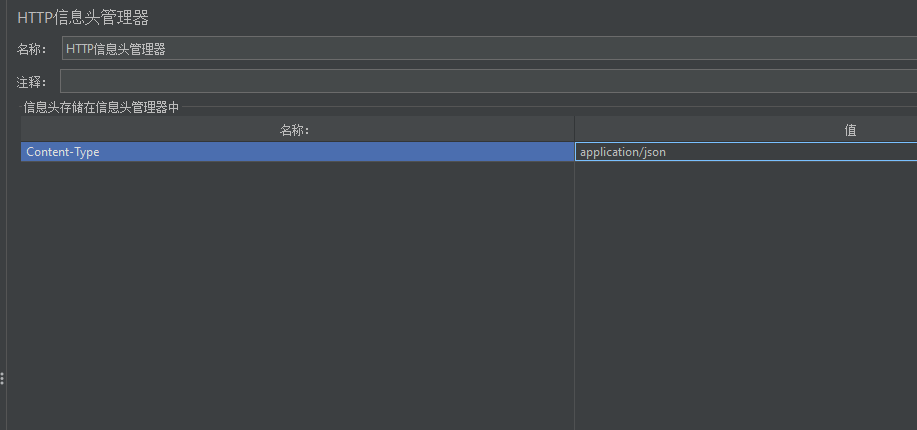Focus the empty 注释 comment field

[488, 81]
